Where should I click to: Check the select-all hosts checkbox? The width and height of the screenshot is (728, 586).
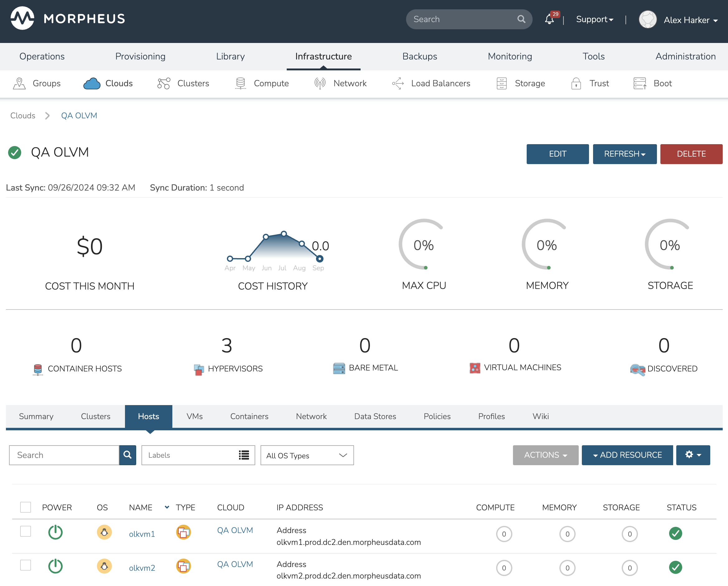tap(25, 507)
